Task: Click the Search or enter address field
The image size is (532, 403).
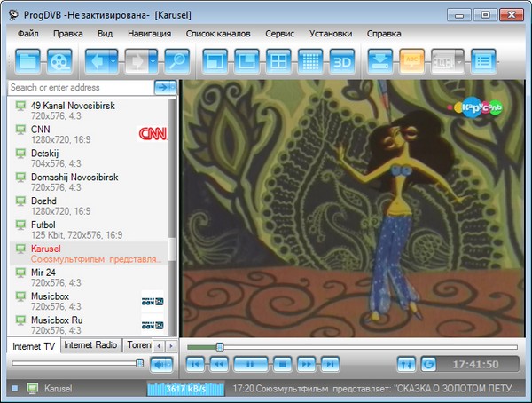Action: 79,87
